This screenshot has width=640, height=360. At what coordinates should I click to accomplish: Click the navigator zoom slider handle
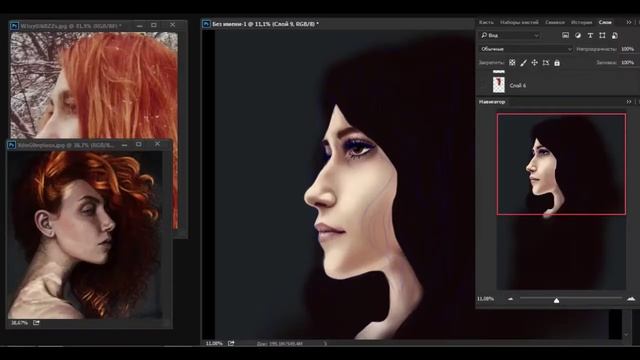pyautogui.click(x=556, y=300)
